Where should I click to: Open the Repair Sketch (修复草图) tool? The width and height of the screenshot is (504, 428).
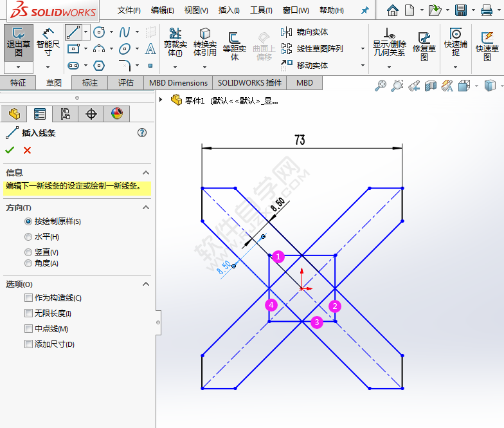pos(424,45)
